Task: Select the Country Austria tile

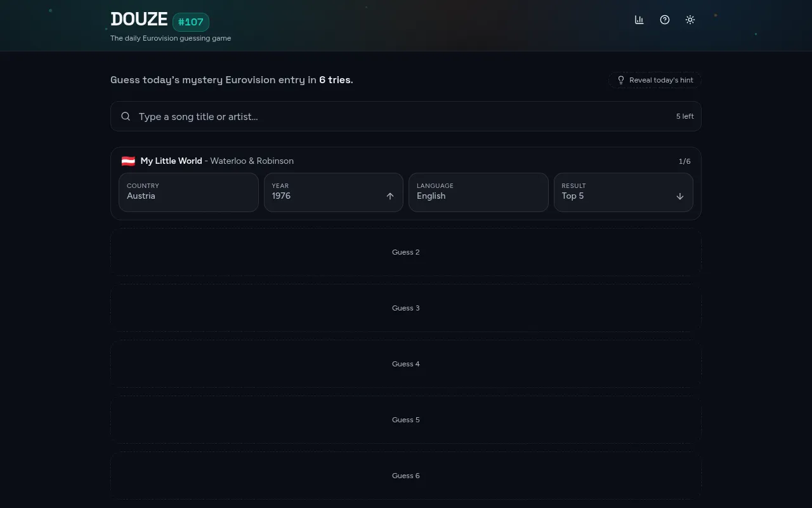Action: pyautogui.click(x=188, y=192)
